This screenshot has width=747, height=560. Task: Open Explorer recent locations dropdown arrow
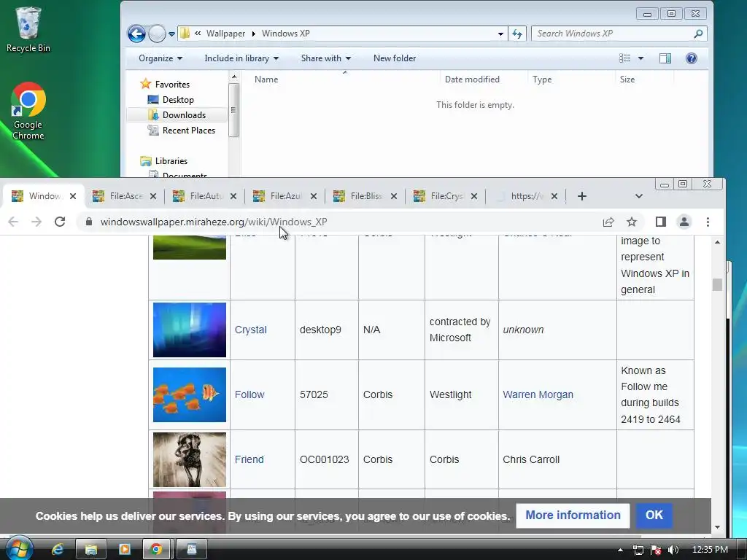[171, 34]
